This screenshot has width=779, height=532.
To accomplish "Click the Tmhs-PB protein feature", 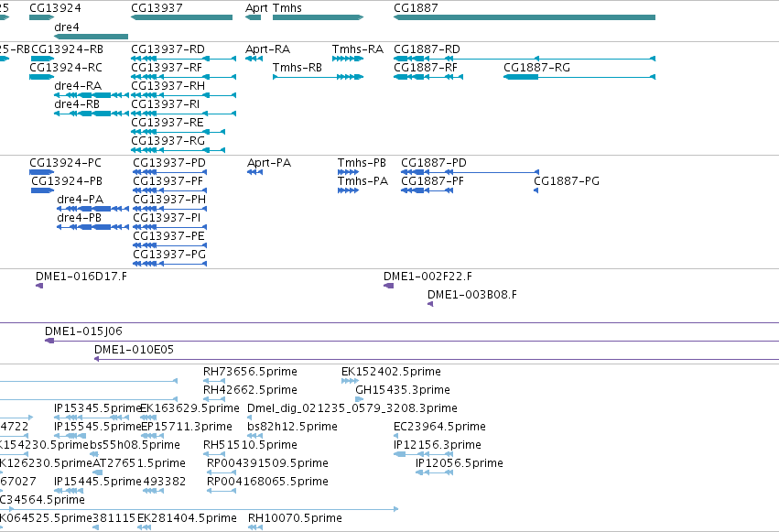I will point(362,163).
